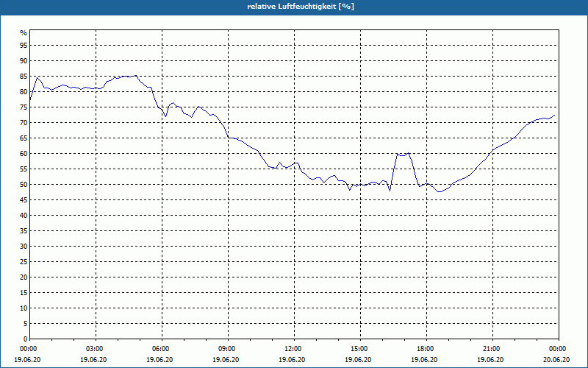The image size is (588, 368).
Task: Click the Y-axis value 40
Action: click(x=24, y=215)
